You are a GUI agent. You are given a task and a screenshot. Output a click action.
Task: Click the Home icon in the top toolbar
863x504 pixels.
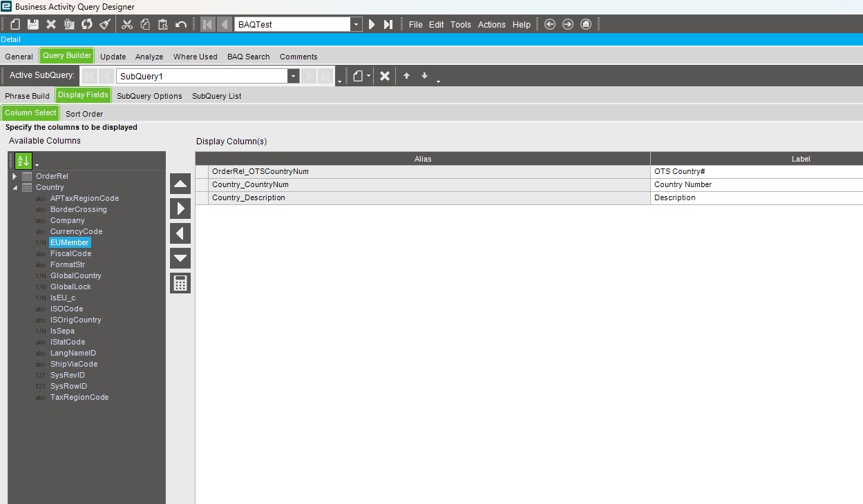point(586,24)
